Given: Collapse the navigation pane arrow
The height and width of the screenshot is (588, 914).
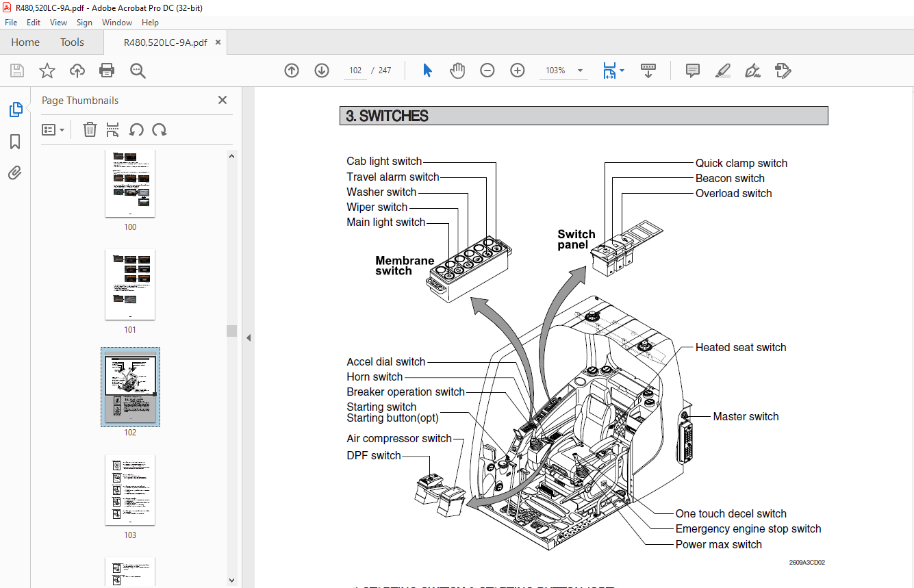Looking at the screenshot, I should [x=249, y=337].
